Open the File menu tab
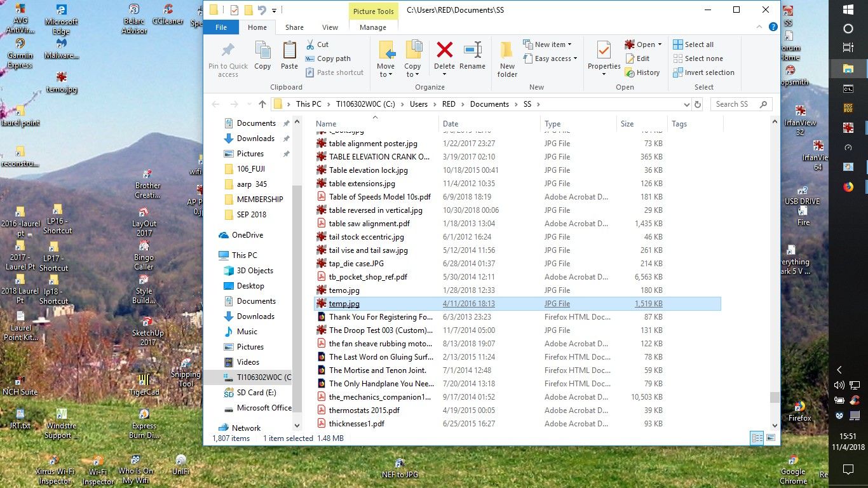This screenshot has height=488, width=868. [x=221, y=27]
